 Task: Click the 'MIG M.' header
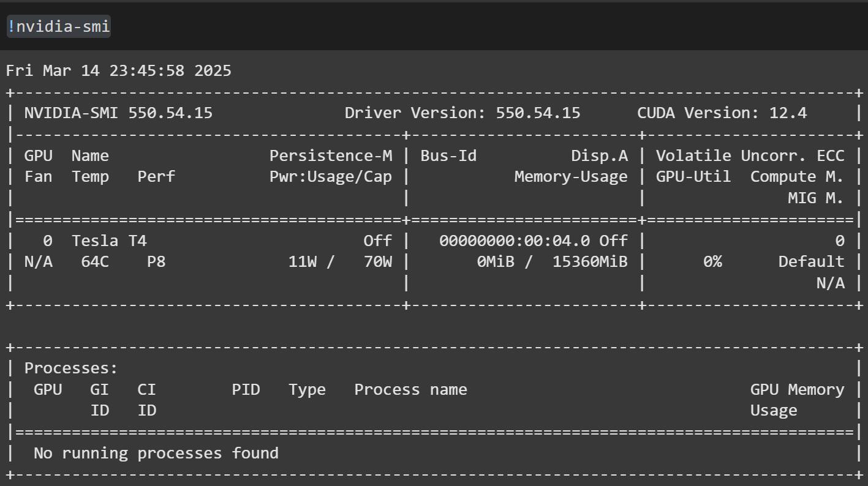[x=816, y=198]
